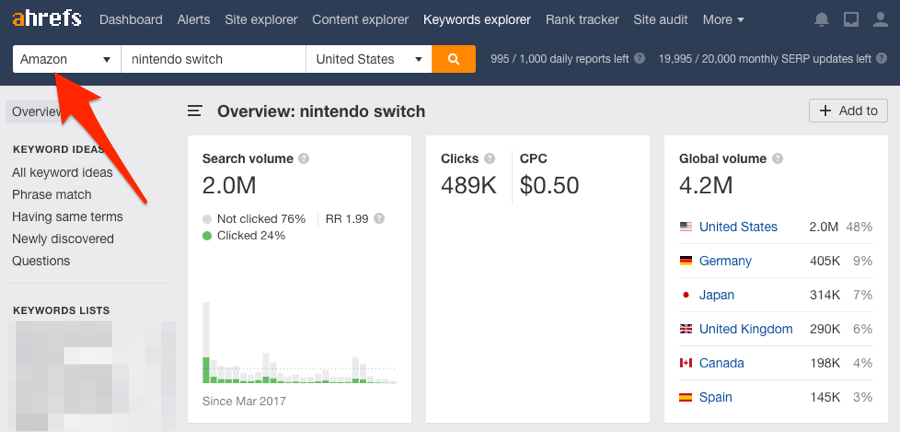This screenshot has height=432, width=900.
Task: Click the 314K volume value for Japan
Action: point(825,295)
